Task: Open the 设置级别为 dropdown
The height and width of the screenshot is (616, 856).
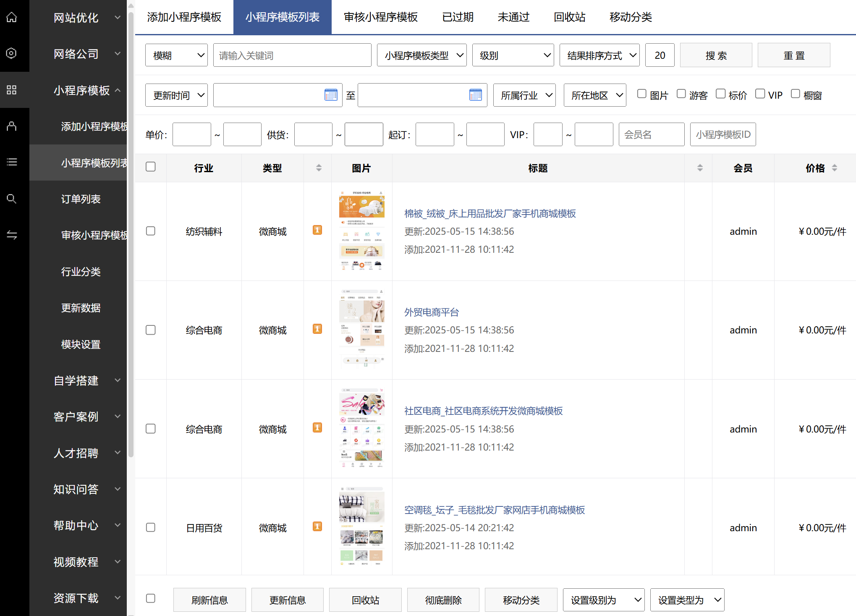Action: pos(604,600)
